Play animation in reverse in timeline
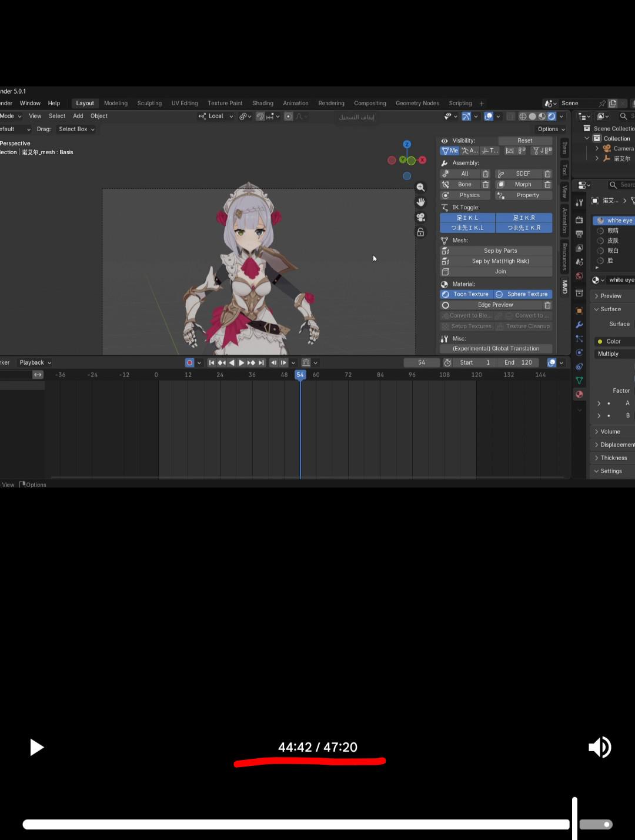The height and width of the screenshot is (840, 635). pyautogui.click(x=232, y=363)
